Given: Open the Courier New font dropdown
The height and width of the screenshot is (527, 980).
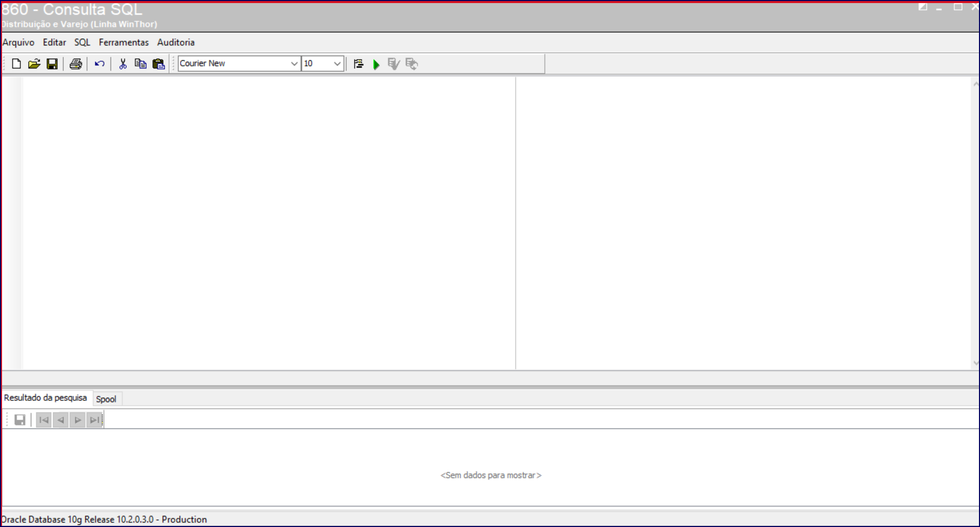Looking at the screenshot, I should pos(294,64).
